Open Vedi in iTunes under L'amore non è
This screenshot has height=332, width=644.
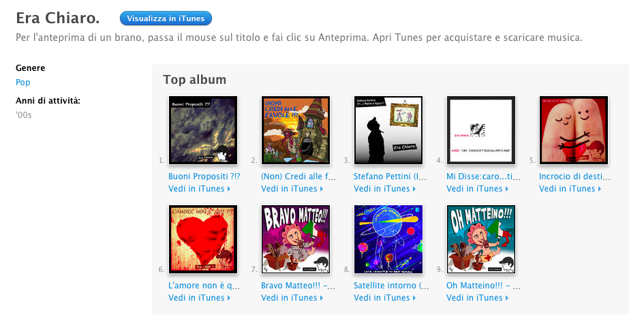199,297
